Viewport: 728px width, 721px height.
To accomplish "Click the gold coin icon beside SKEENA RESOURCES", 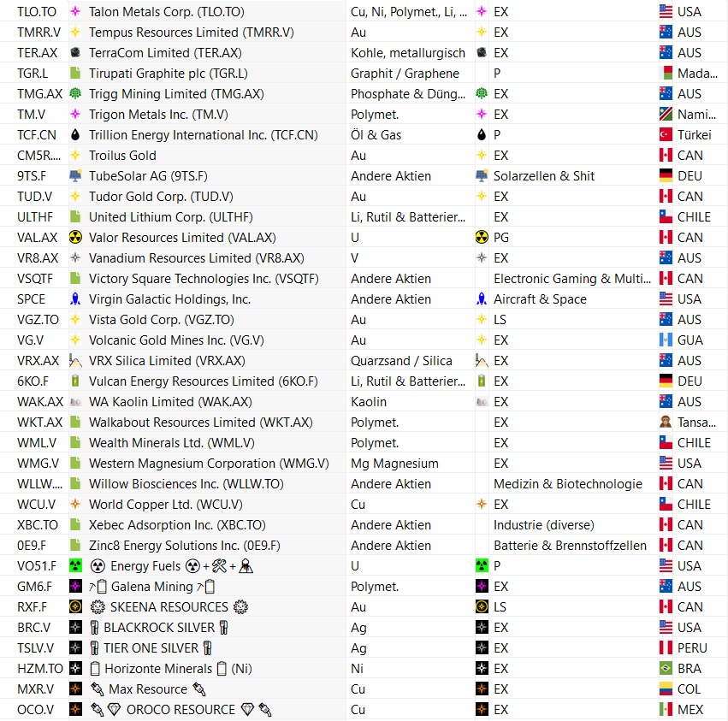I will (x=75, y=606).
